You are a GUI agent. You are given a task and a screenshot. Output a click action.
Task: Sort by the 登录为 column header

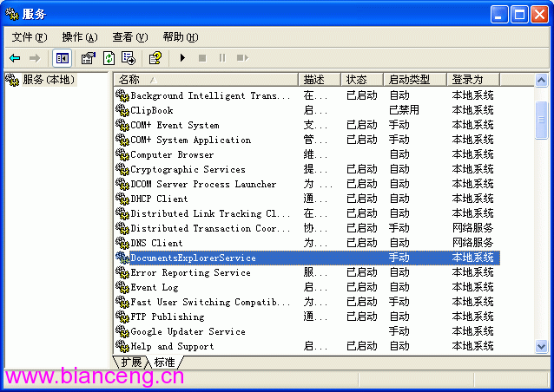click(x=473, y=80)
